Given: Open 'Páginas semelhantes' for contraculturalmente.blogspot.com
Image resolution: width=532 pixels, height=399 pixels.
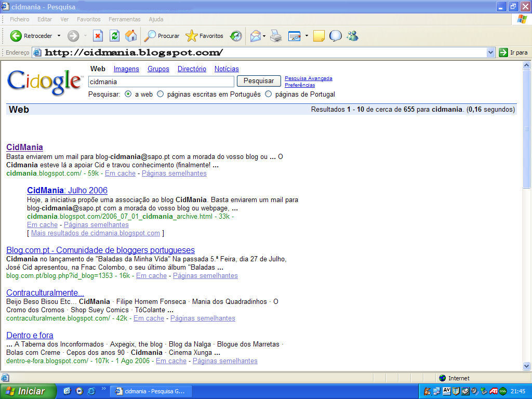Looking at the screenshot, I should pos(203,318).
